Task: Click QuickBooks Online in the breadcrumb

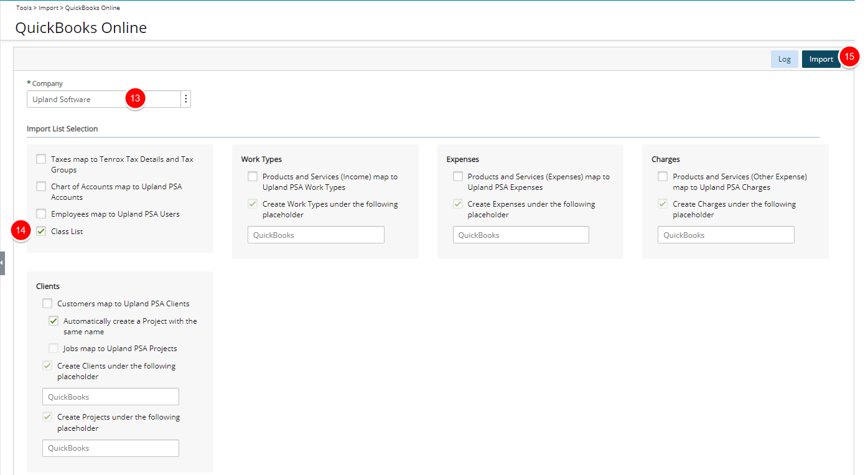Action: click(93, 8)
